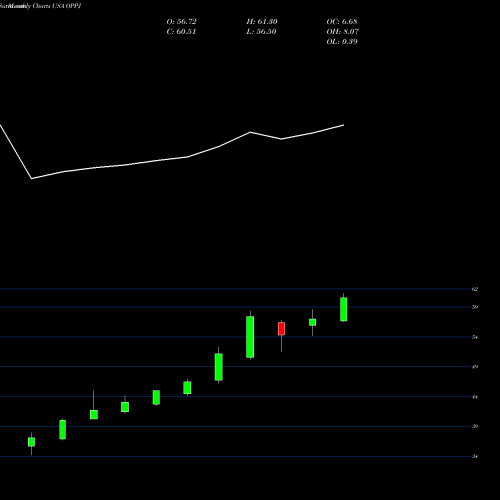
Task: Click the OC: 6.68 label
Action: 342,22
